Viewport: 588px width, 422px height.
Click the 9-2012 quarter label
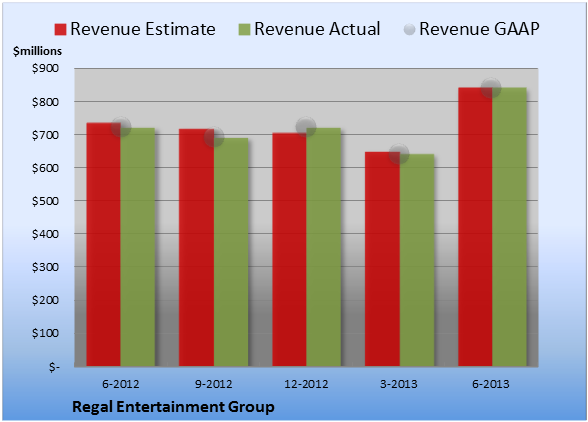tap(213, 384)
